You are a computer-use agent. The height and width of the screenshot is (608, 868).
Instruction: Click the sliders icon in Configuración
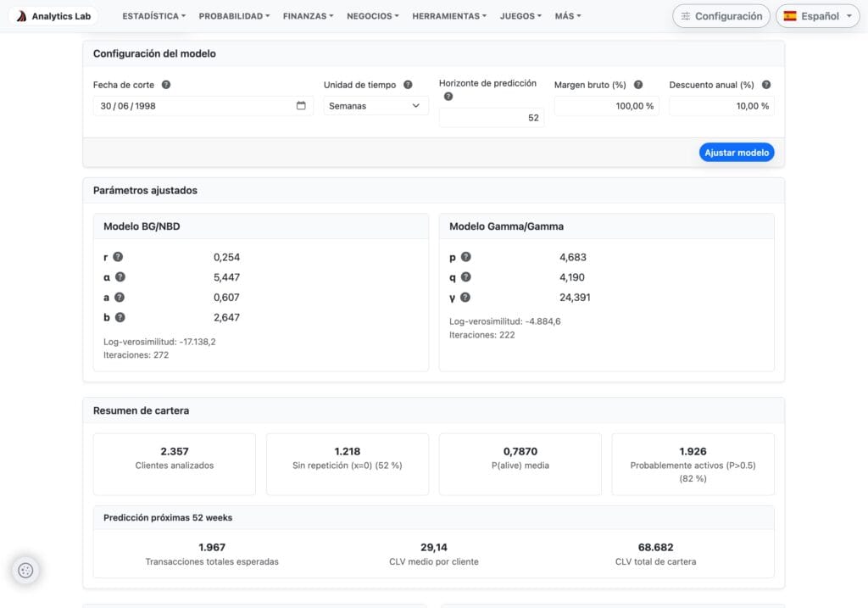[685, 16]
